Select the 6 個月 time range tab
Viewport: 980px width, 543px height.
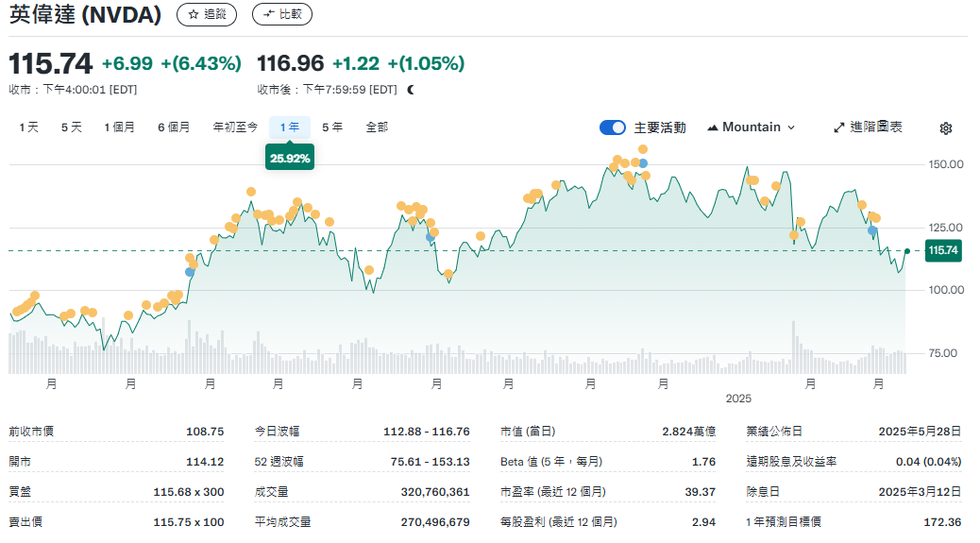coord(174,127)
